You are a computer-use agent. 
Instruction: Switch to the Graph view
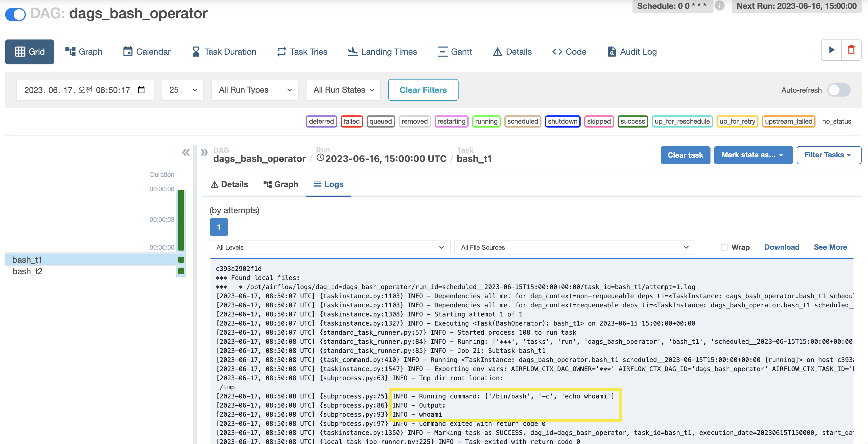[x=84, y=52]
